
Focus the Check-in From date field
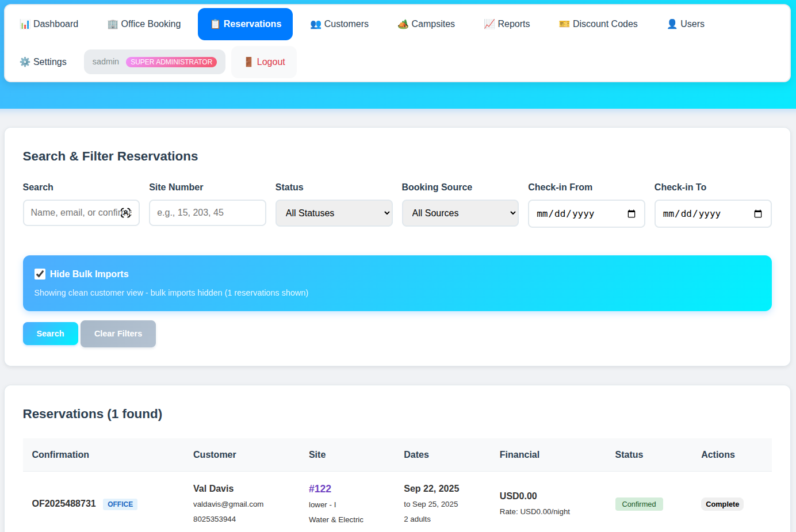pyautogui.click(x=587, y=214)
